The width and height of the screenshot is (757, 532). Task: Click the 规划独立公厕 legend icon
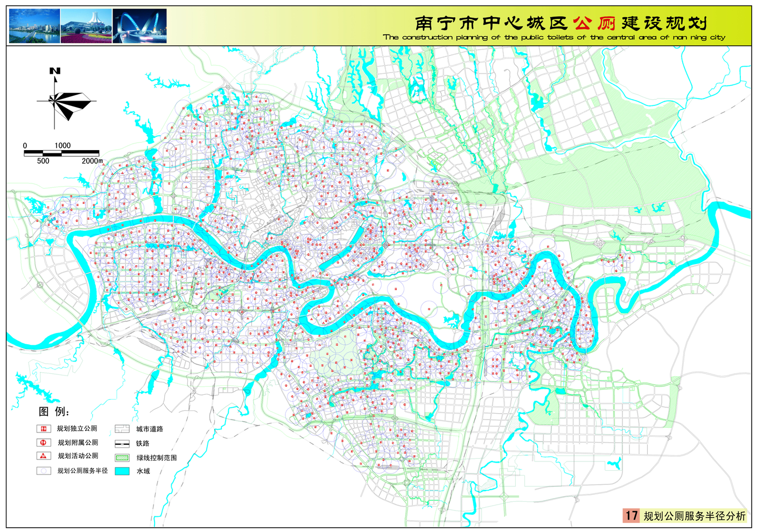[43, 429]
